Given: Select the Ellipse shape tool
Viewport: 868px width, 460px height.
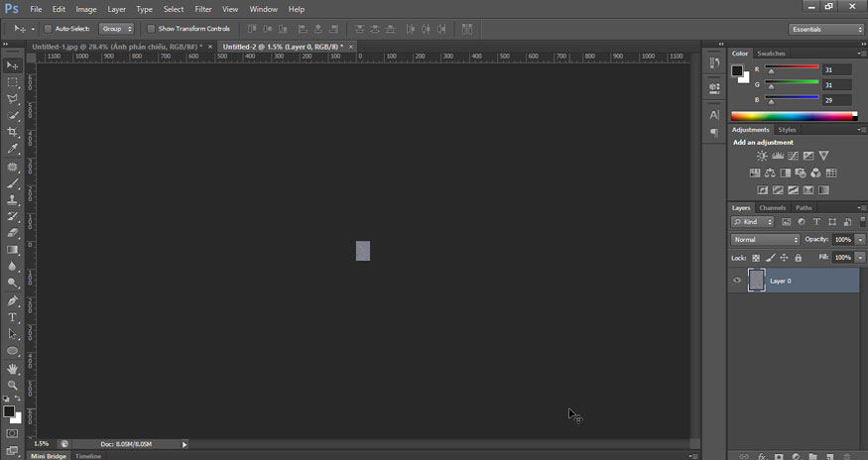Looking at the screenshot, I should 12,351.
